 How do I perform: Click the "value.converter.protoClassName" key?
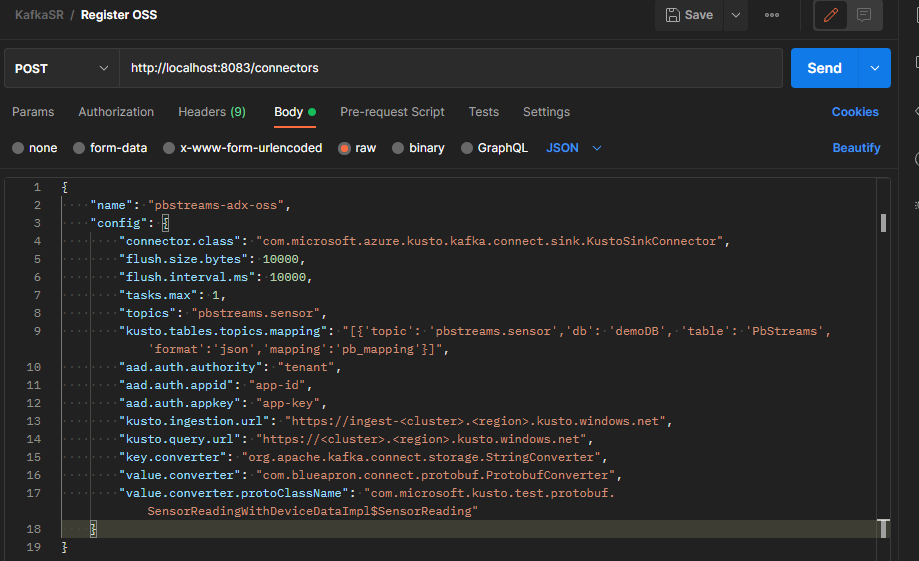[233, 494]
